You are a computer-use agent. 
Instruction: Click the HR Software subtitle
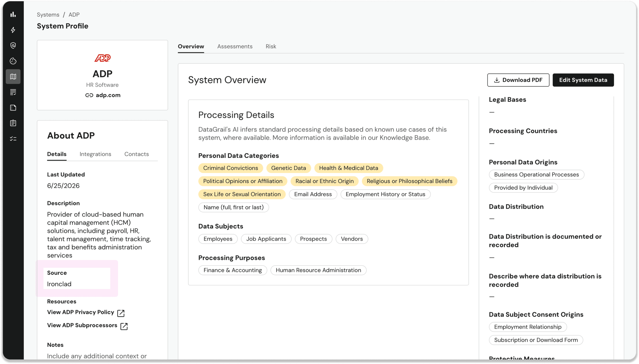(x=102, y=85)
